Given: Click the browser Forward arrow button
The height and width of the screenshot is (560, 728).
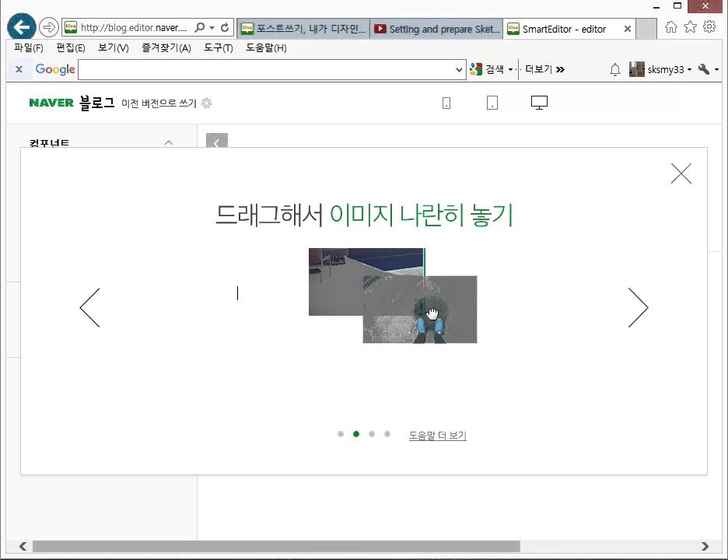Looking at the screenshot, I should click(x=49, y=27).
